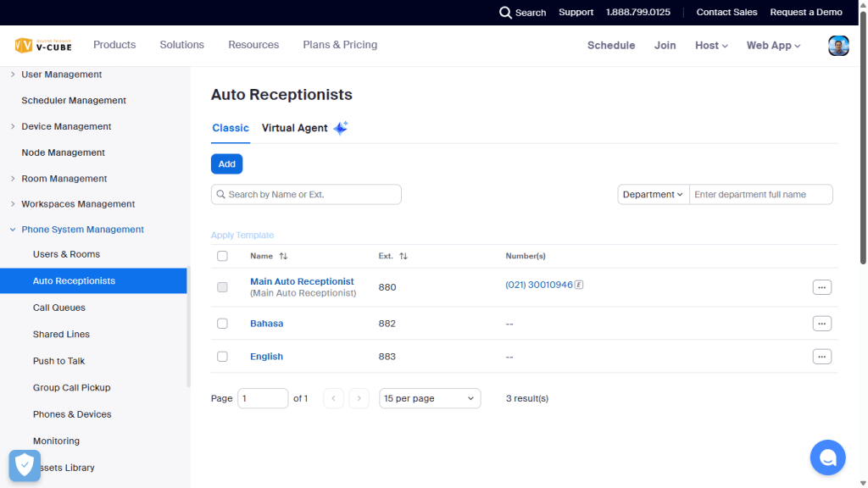Sort list by Name column arrows
Screen dimensions: 868x488
pos(283,256)
